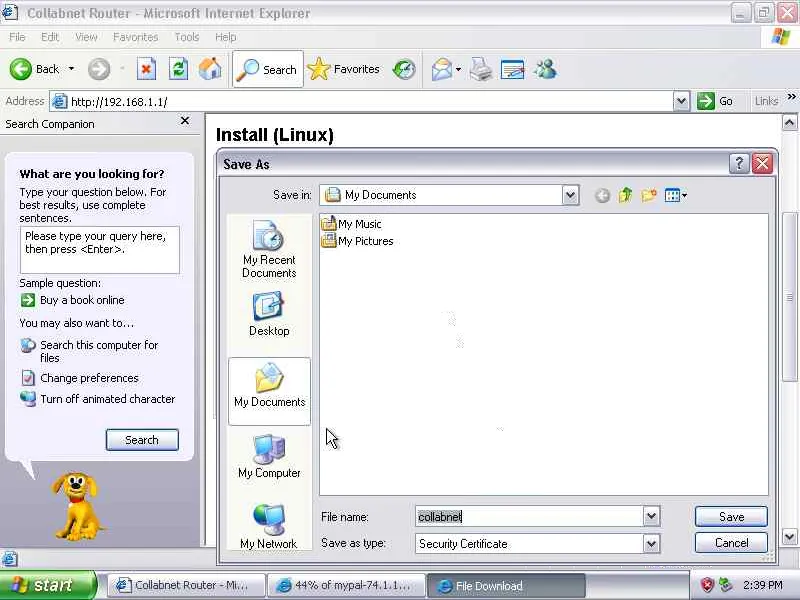Select the My Music folder

[352, 223]
